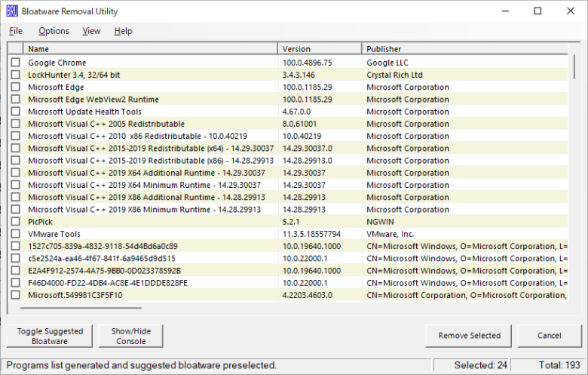Sort list by Publisher column header
Viewport: 588px width, 375px height.
tap(465, 49)
